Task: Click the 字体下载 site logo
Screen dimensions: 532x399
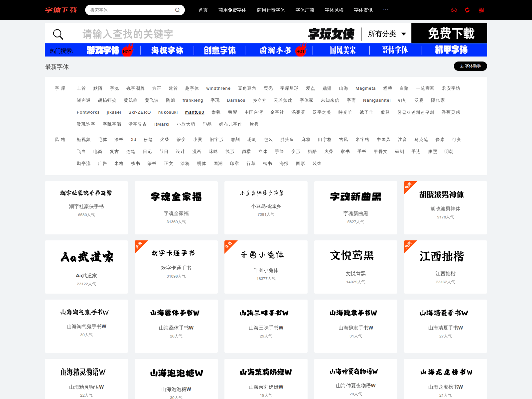Action: point(61,10)
